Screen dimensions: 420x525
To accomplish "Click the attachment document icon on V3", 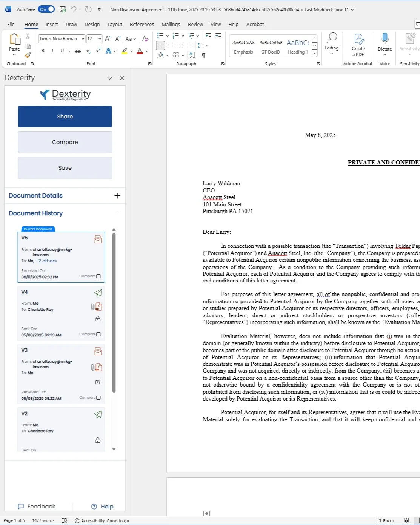I will [98, 367].
